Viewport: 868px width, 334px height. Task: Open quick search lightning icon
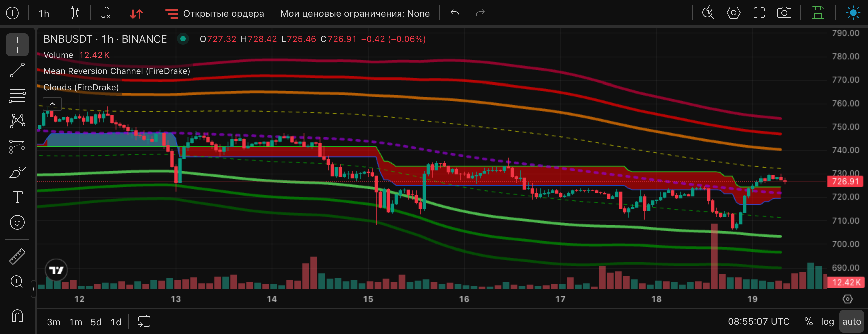(x=708, y=13)
